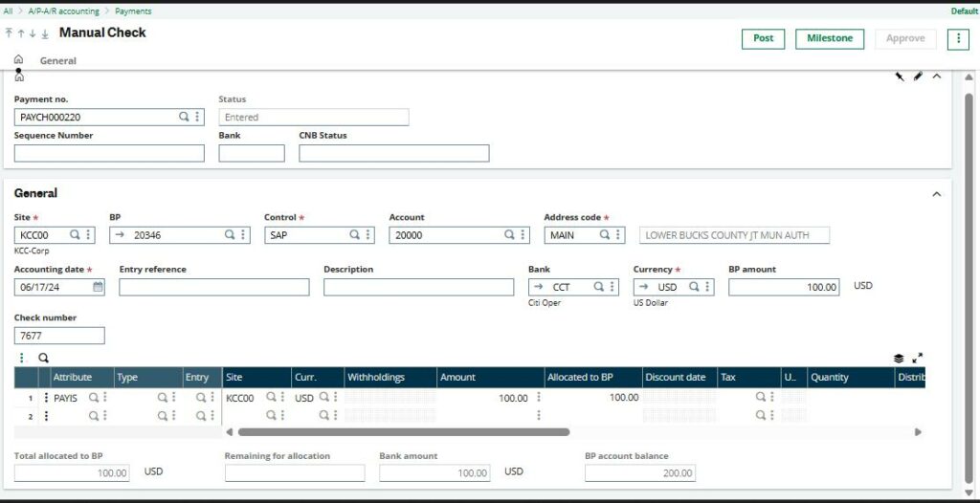Jump to the last record arrow icon
This screenshot has height=503, width=980.
tap(45, 33)
